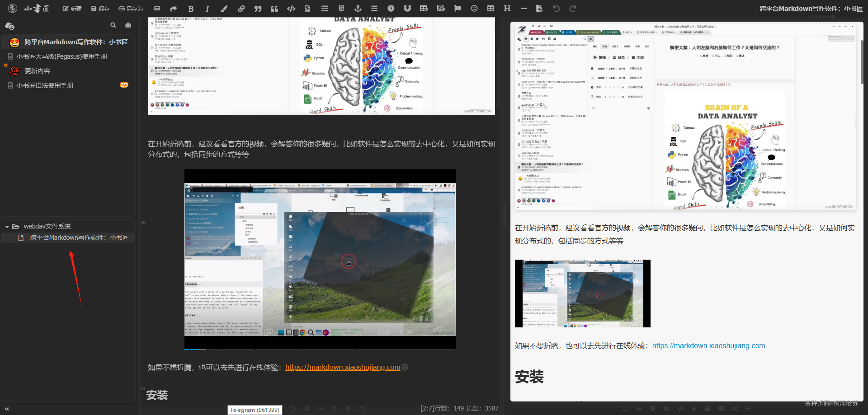Apply bold formatting from the toolbar
Screen dimensions: 868x415
click(191, 9)
